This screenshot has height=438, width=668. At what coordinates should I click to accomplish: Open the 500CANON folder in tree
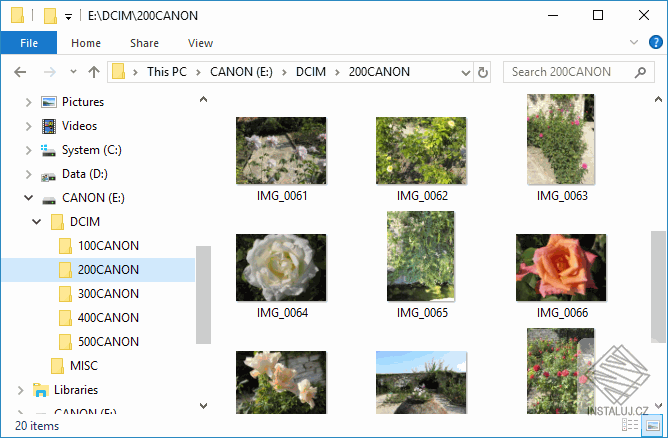pos(108,342)
